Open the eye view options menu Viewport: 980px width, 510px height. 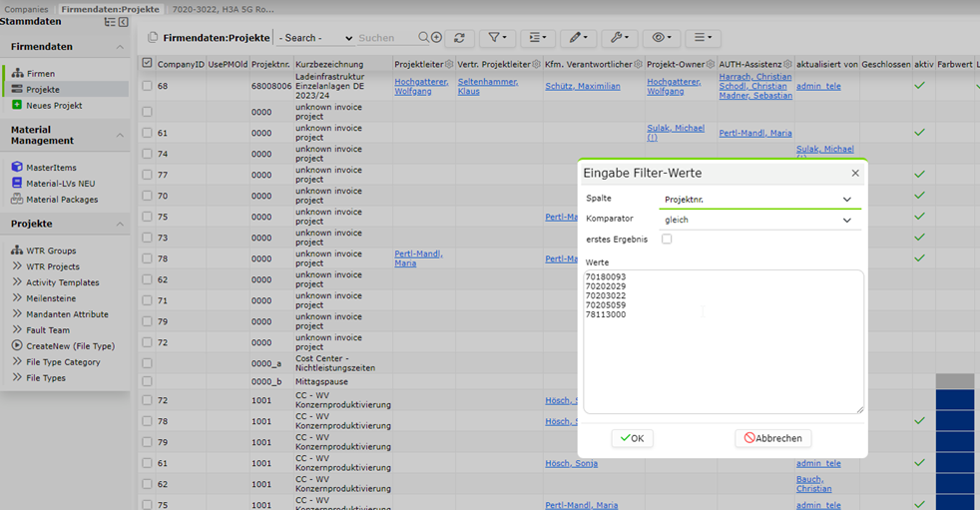click(x=662, y=38)
